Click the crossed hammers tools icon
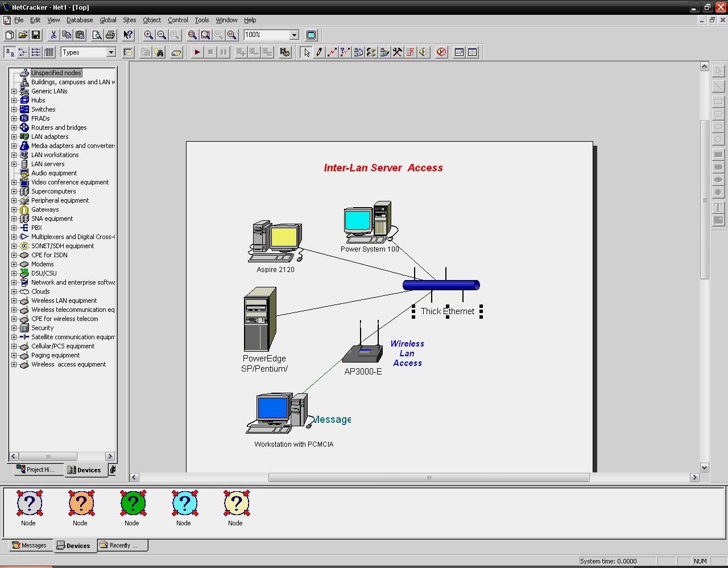 pyautogui.click(x=398, y=52)
